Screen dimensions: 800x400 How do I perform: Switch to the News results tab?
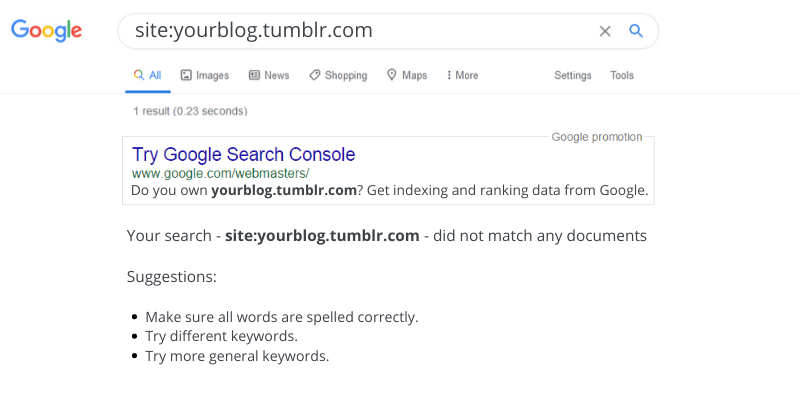point(269,75)
